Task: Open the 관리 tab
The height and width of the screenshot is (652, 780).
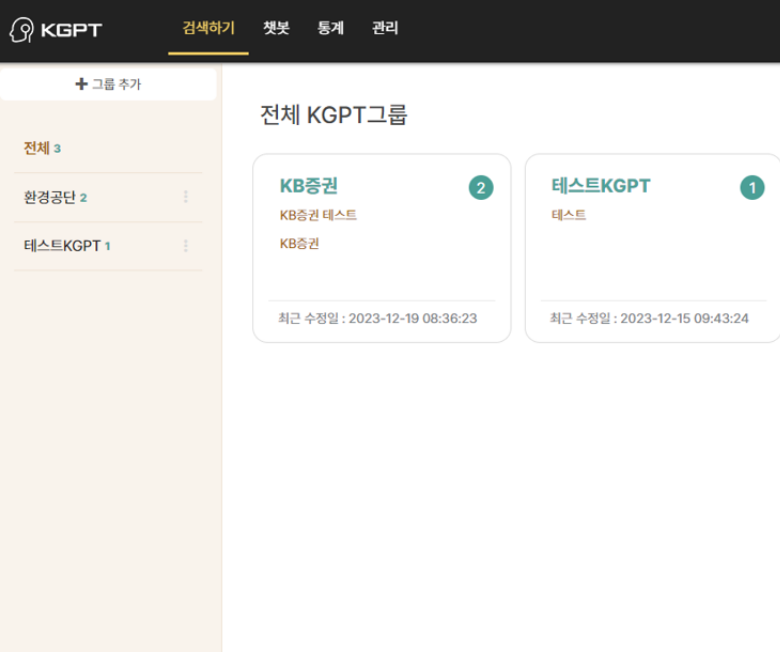Action: point(385,28)
